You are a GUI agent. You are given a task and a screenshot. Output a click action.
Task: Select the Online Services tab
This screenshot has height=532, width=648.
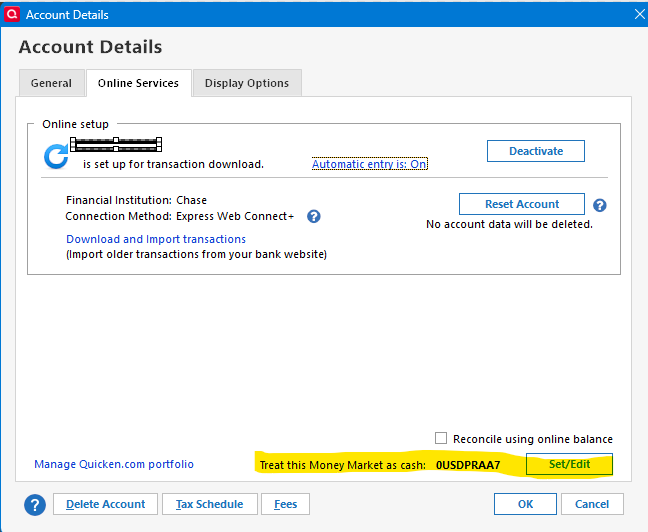pyautogui.click(x=138, y=83)
